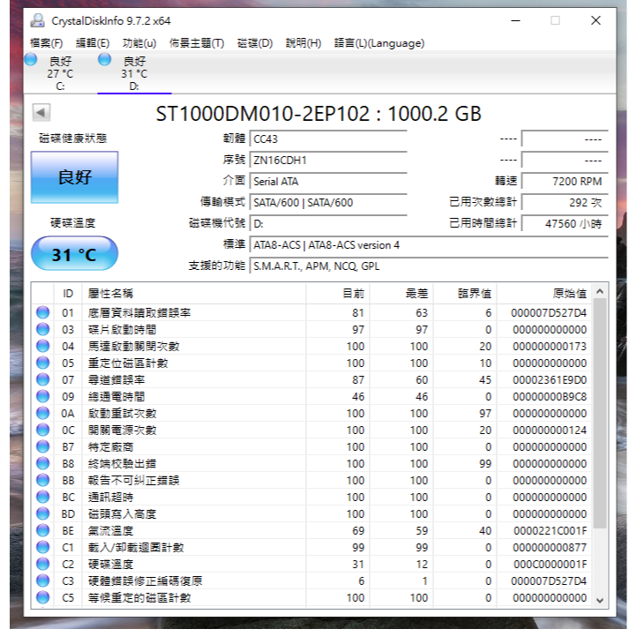Viewport: 644px width, 644px height.
Task: Open the 檔案(F) menu
Action: 47,43
